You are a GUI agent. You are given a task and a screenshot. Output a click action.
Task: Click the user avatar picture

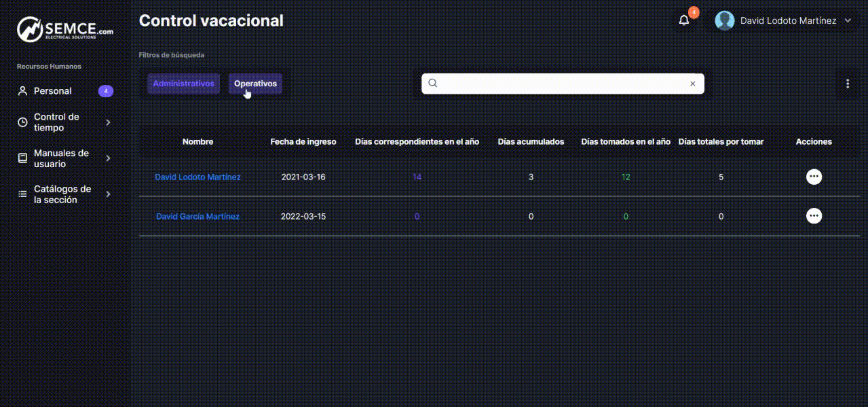pos(725,20)
